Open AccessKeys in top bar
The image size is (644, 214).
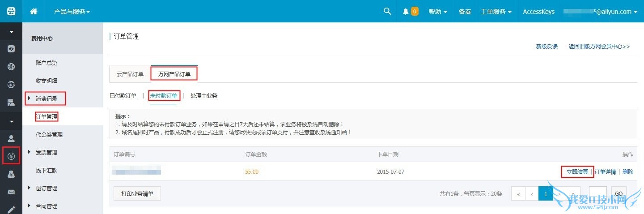click(539, 12)
